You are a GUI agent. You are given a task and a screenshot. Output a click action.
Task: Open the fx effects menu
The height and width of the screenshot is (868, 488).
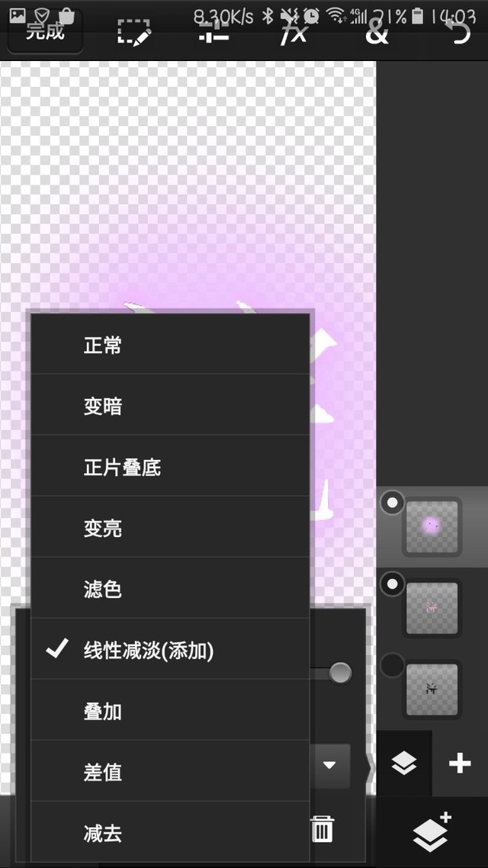(294, 33)
